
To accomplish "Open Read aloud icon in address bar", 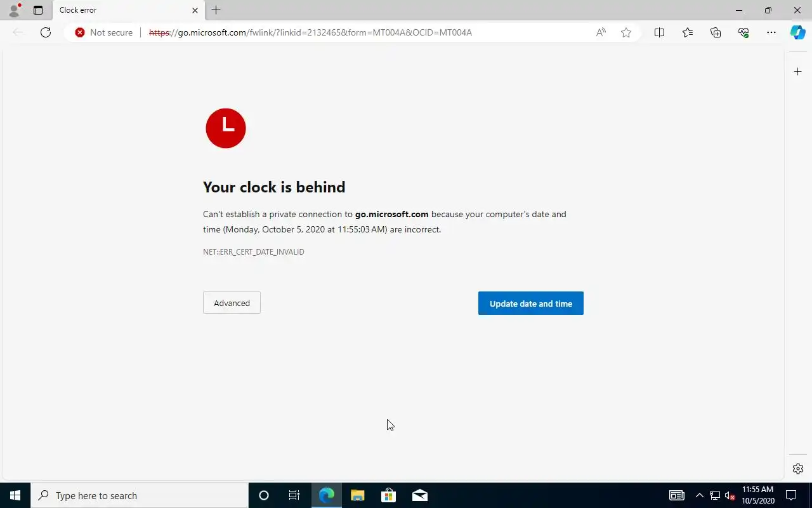I will (x=601, y=32).
